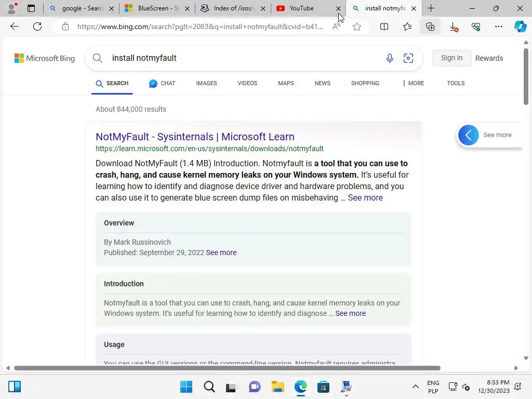The height and width of the screenshot is (399, 532).
Task: Open Microsoft Store from taskbar
Action: [x=323, y=387]
